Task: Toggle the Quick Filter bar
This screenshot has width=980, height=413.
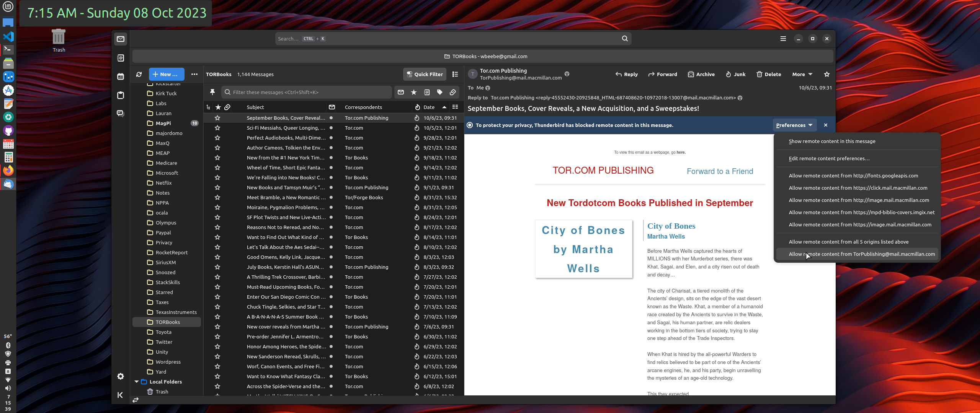Action: coord(425,74)
